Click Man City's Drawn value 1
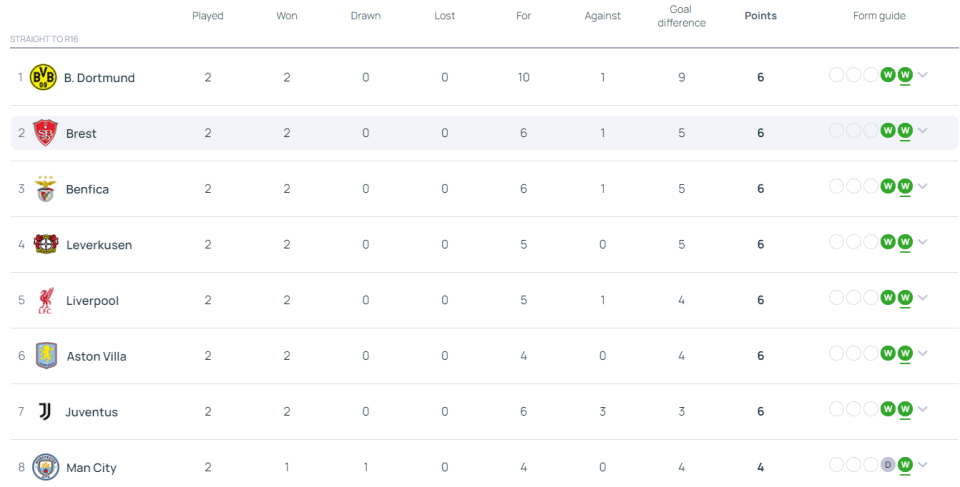960x487 pixels. click(366, 467)
